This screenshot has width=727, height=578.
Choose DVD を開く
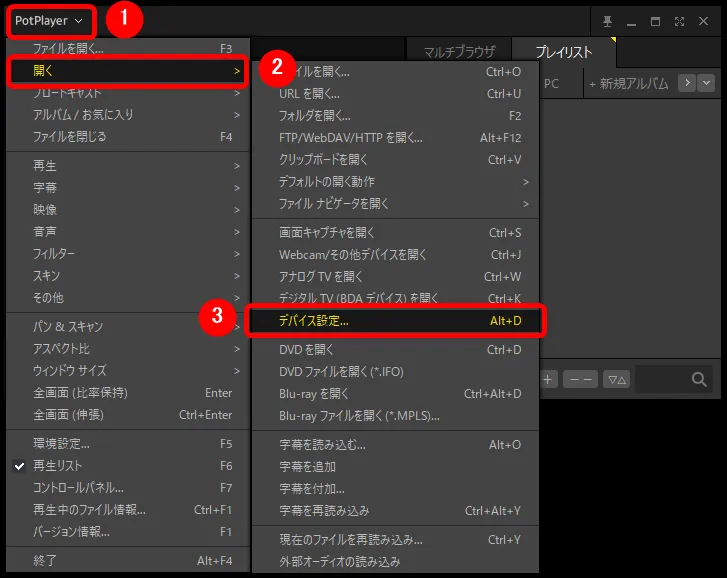coord(395,349)
